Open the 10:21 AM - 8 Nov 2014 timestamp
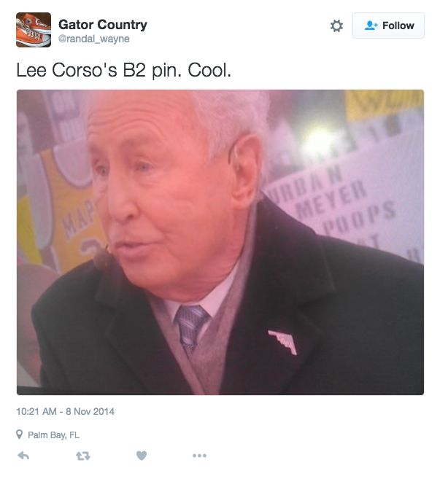The height and width of the screenshot is (479, 448). (x=65, y=411)
